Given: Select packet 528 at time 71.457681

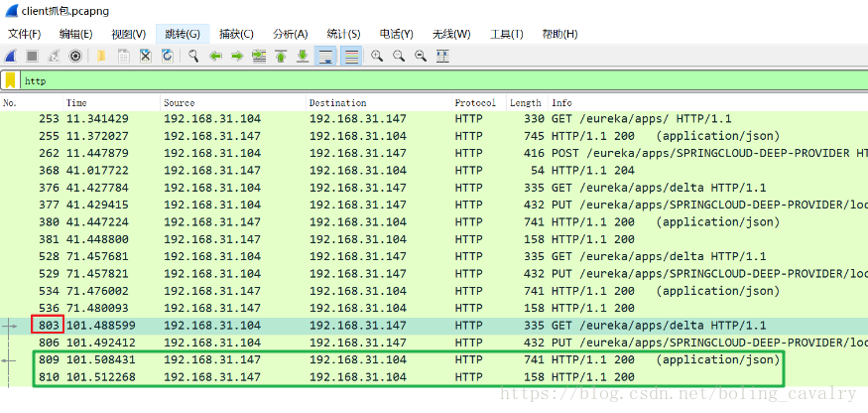Looking at the screenshot, I should [434, 256].
